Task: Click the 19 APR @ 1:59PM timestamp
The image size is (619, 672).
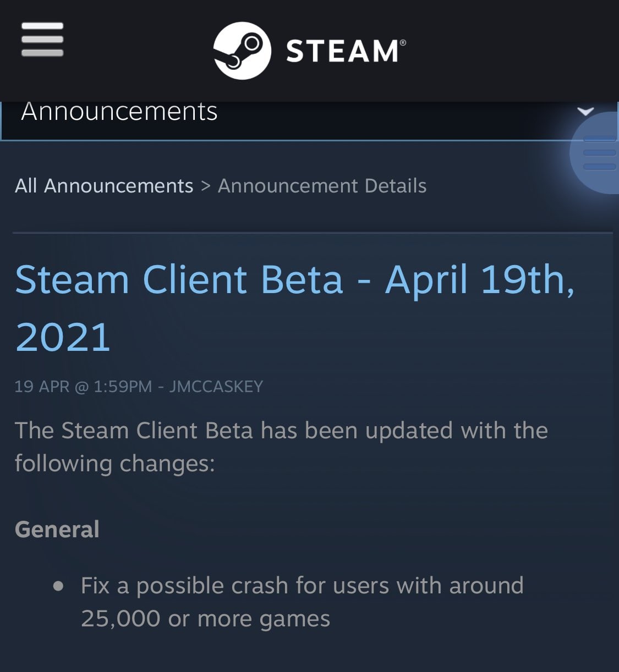Action: (x=83, y=387)
